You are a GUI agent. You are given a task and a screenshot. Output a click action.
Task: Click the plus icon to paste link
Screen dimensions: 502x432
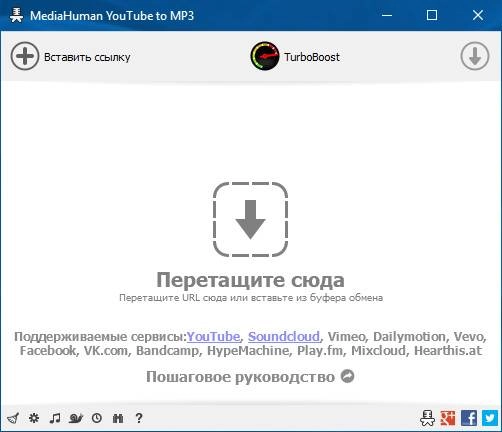(25, 56)
